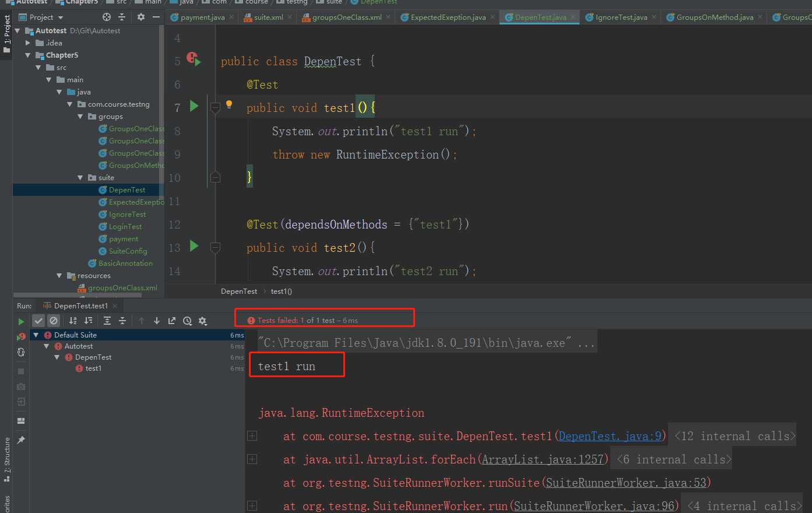Screen dimensions: 812x513
Task: Click the 1: Project tool window tab
Action: (6, 34)
